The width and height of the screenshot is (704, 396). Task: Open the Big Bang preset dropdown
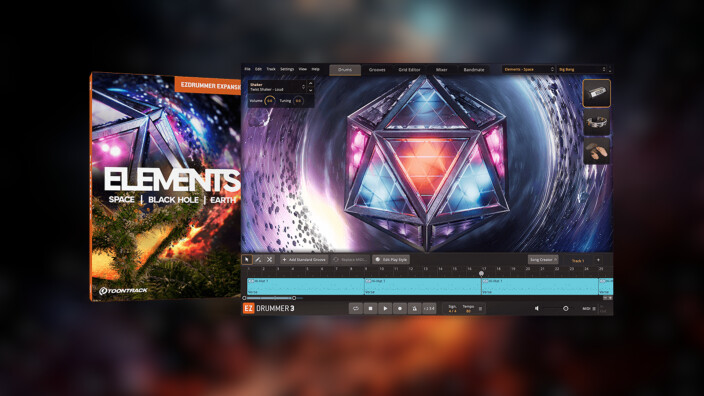pos(582,69)
